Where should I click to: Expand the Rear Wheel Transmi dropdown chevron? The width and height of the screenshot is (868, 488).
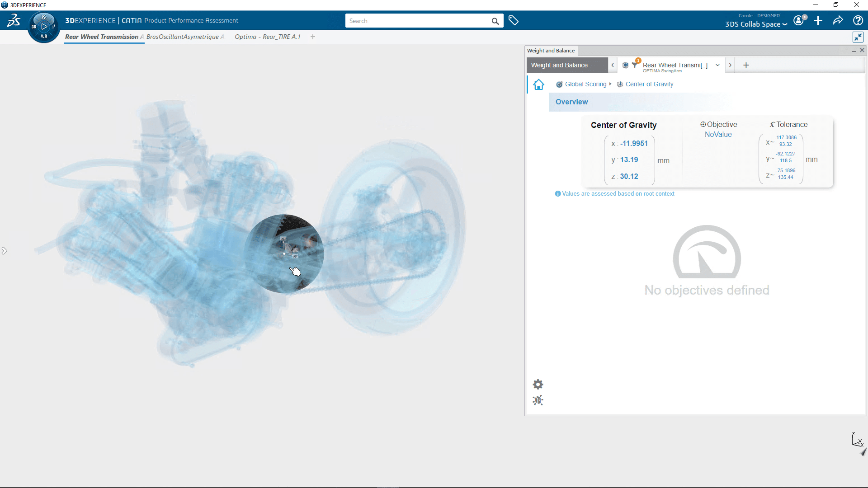pyautogui.click(x=717, y=65)
